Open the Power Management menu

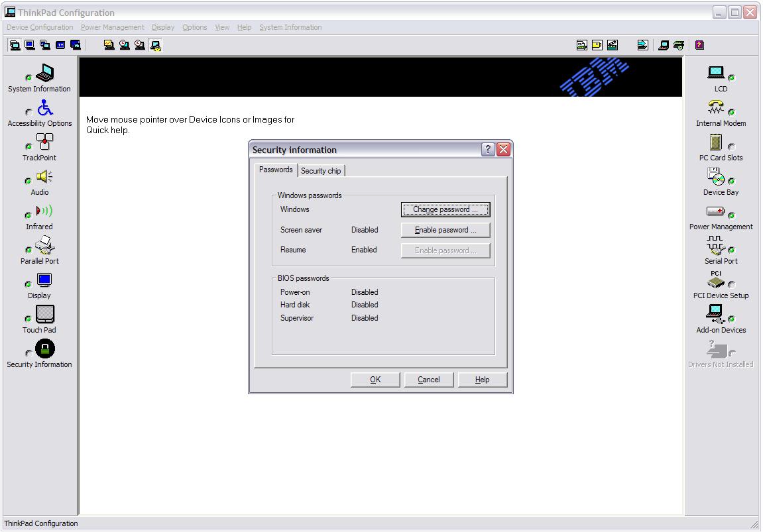(x=112, y=27)
